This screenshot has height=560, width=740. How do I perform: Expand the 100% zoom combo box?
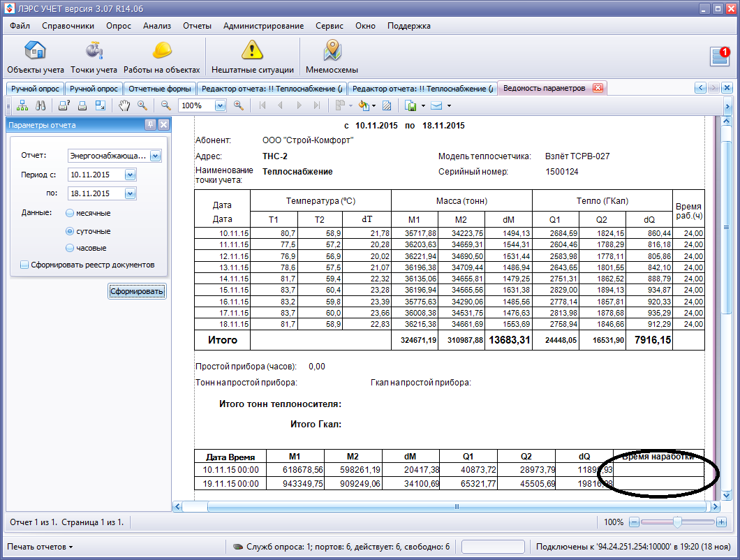pos(221,105)
